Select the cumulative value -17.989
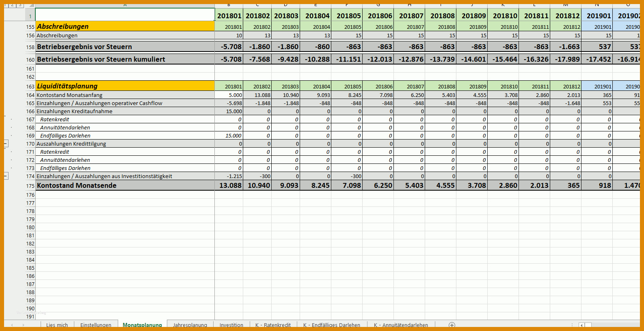The image size is (644, 331). pos(566,59)
